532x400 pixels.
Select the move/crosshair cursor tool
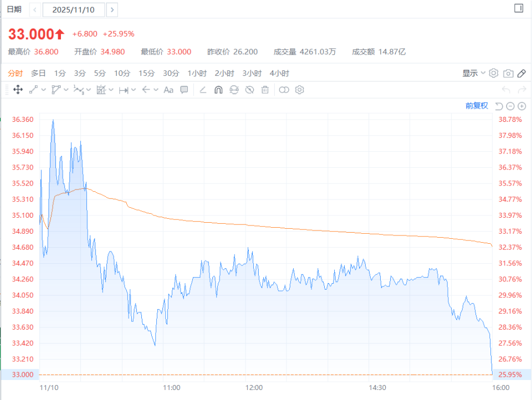point(17,90)
